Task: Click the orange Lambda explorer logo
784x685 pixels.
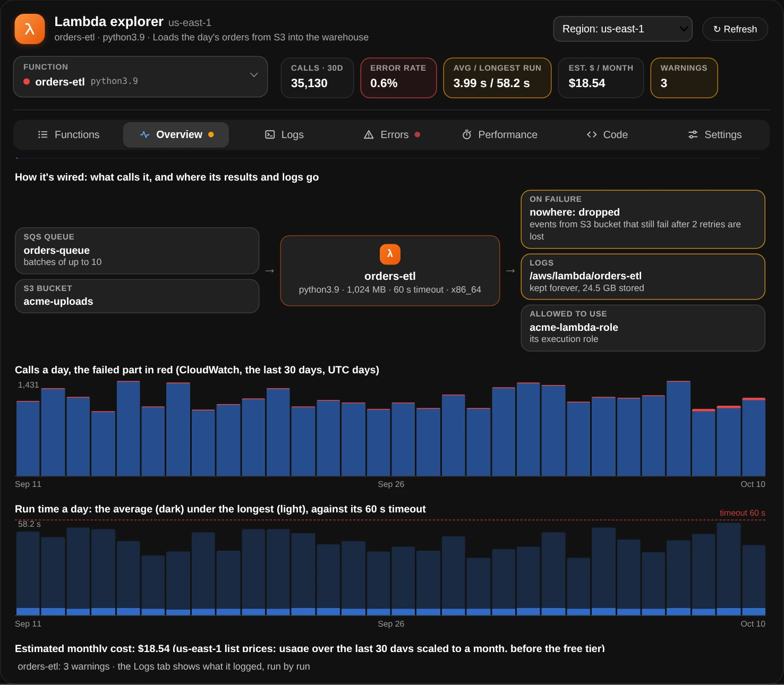Action: pyautogui.click(x=30, y=29)
